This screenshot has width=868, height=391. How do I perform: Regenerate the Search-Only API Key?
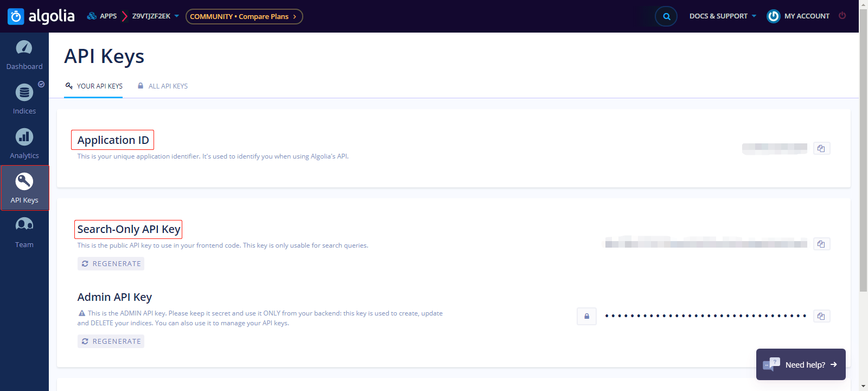pyautogui.click(x=111, y=263)
